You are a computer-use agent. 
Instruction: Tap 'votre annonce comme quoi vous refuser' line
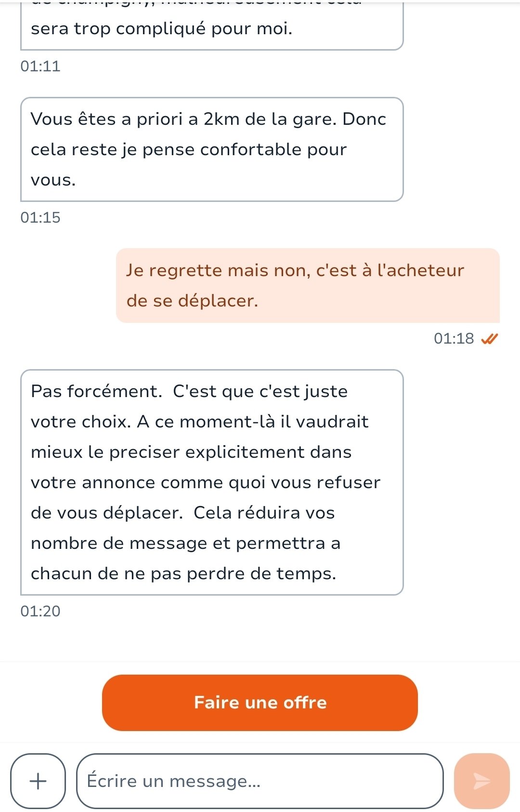pyautogui.click(x=206, y=482)
